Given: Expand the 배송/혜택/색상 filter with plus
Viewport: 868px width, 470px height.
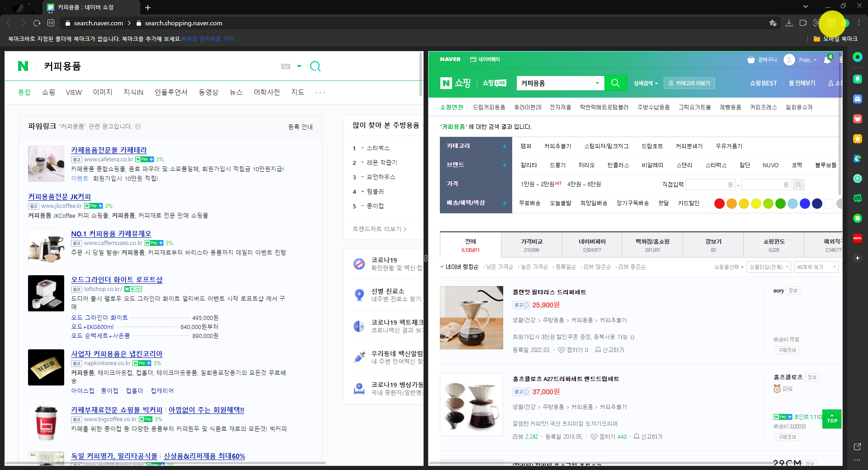Looking at the screenshot, I should pos(505,203).
